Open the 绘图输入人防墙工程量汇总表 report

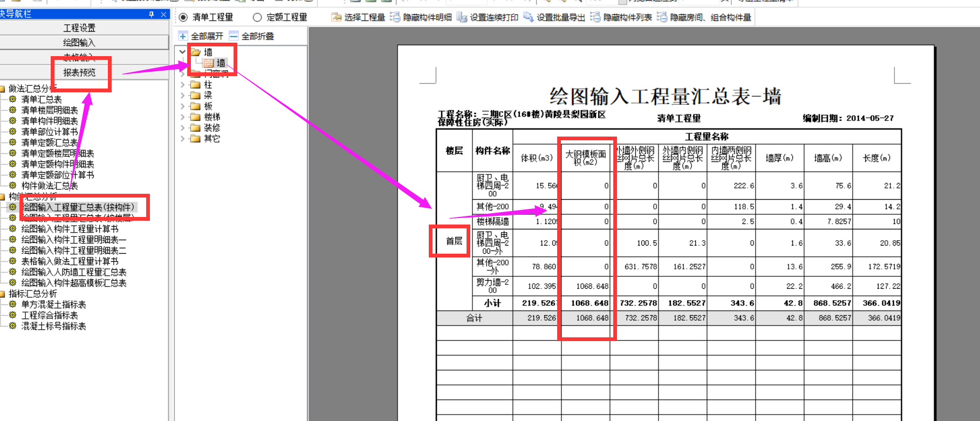[74, 272]
